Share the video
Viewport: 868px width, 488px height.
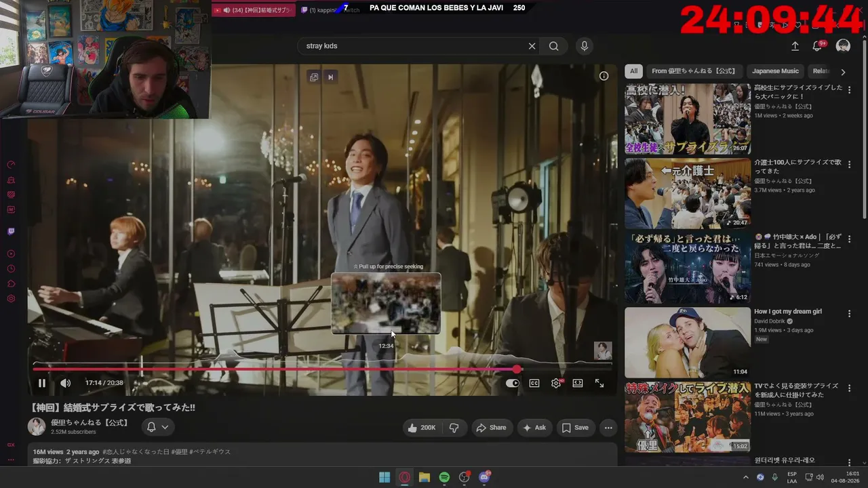[491, 428]
